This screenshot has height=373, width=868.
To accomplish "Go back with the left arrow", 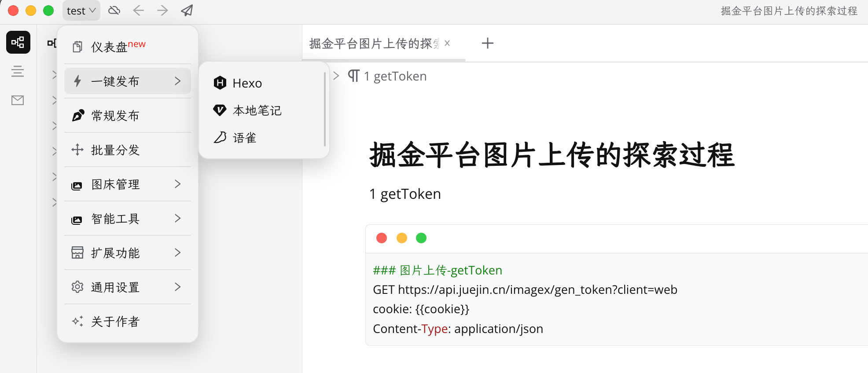I will [x=139, y=11].
